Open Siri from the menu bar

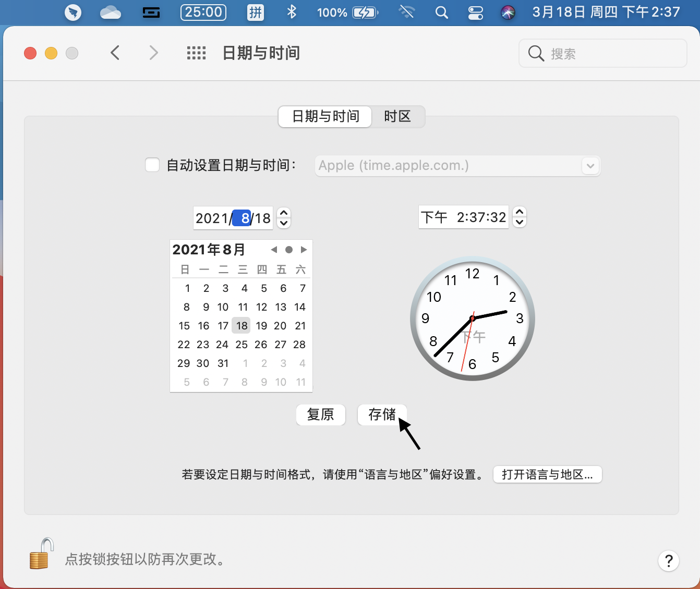(508, 13)
